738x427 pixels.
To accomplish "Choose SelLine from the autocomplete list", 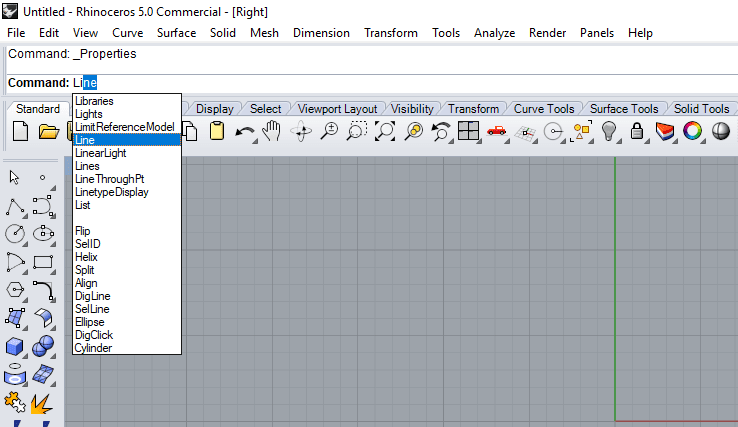I will click(127, 309).
